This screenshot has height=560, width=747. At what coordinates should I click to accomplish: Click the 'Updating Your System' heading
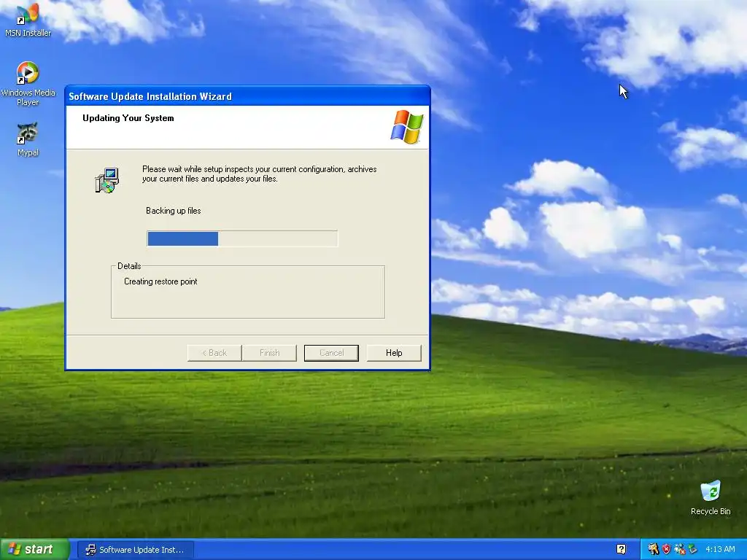click(128, 118)
